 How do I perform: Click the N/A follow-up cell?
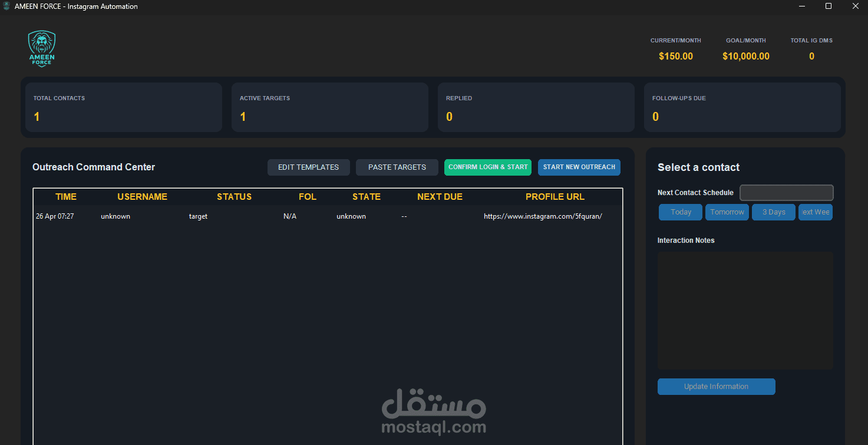click(x=290, y=216)
